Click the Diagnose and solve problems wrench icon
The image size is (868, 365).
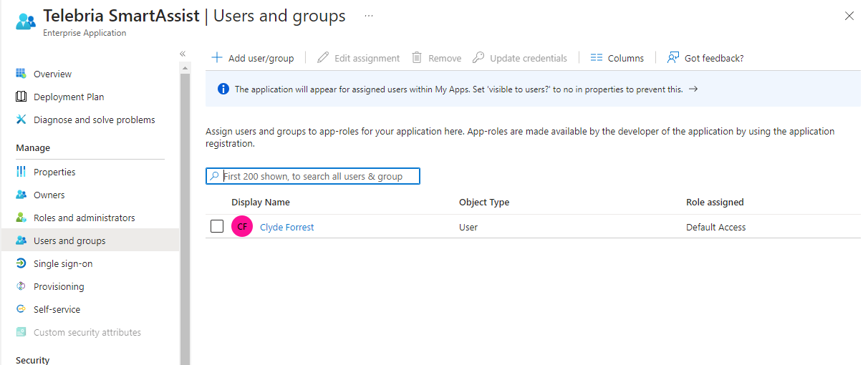[x=21, y=120]
